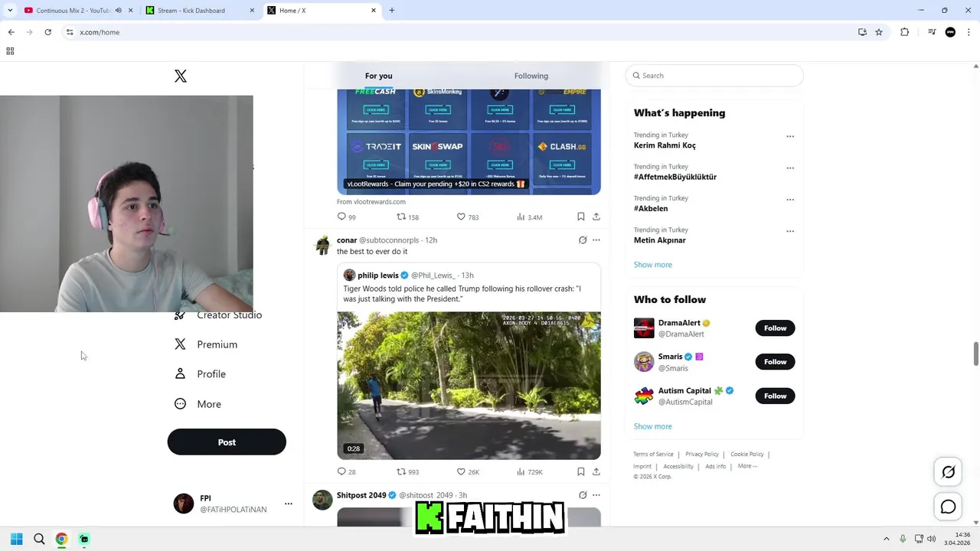Image resolution: width=980 pixels, height=551 pixels.
Task: Show hidden system tray icons
Action: click(x=887, y=539)
